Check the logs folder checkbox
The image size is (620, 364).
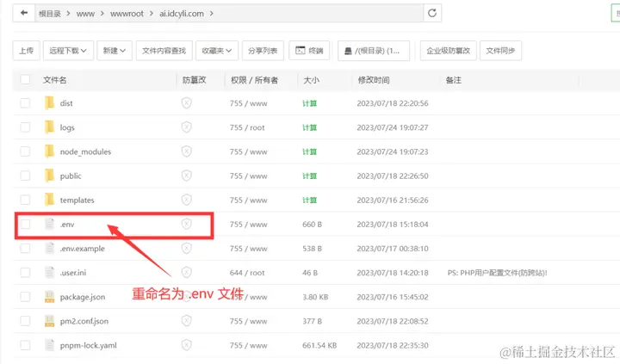point(25,127)
